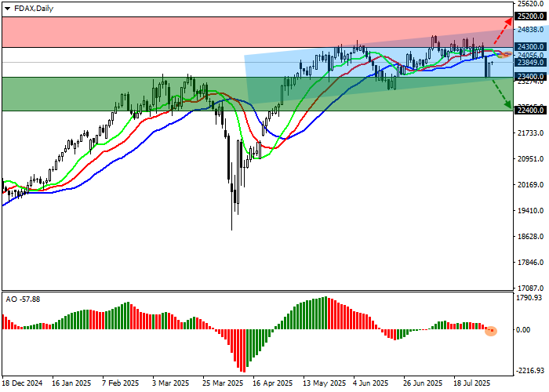Click the FDAX,Daily chart title
549x392 pixels.
coord(34,9)
